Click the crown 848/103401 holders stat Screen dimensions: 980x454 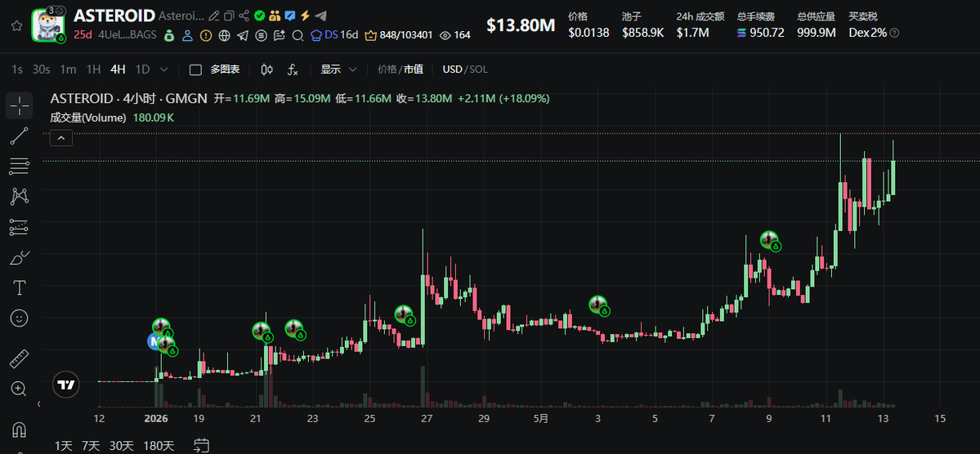[398, 36]
